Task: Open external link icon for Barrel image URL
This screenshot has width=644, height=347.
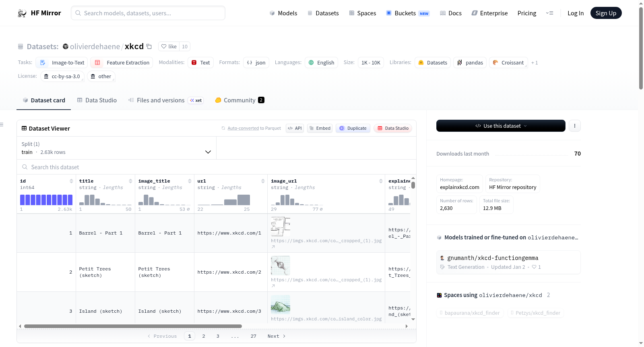Action: 273,247
